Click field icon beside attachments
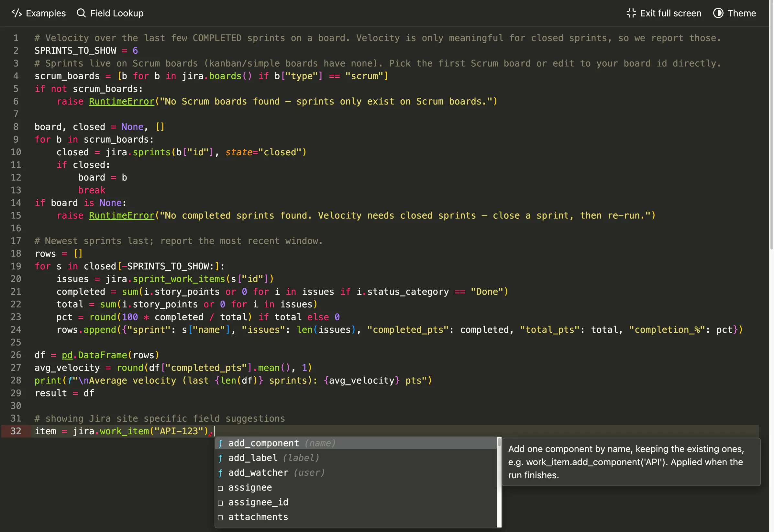Viewport: 774px width, 532px height. (x=220, y=518)
